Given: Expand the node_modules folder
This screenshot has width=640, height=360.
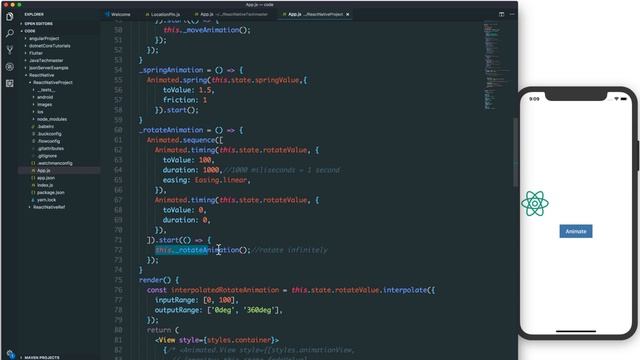Looking at the screenshot, I should tap(52, 119).
